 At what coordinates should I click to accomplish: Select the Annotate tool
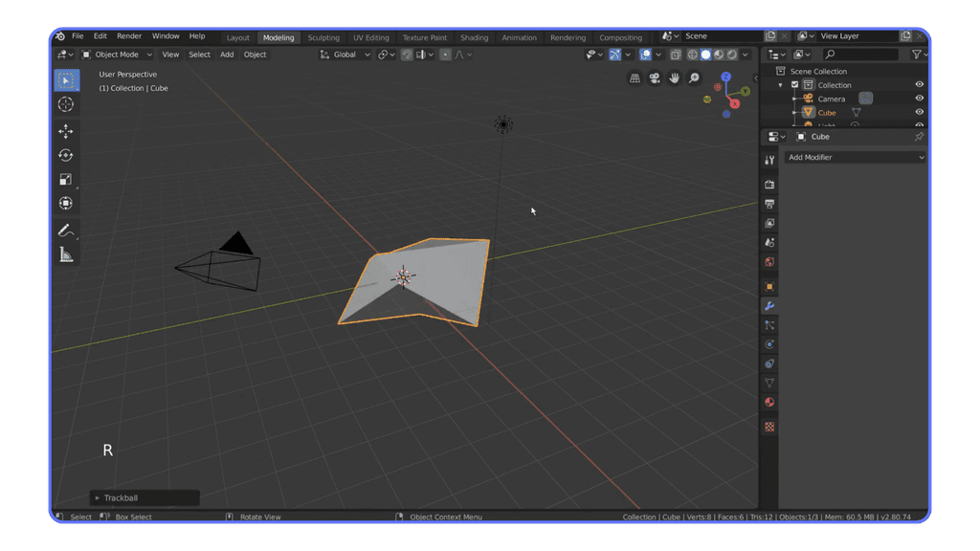66,231
